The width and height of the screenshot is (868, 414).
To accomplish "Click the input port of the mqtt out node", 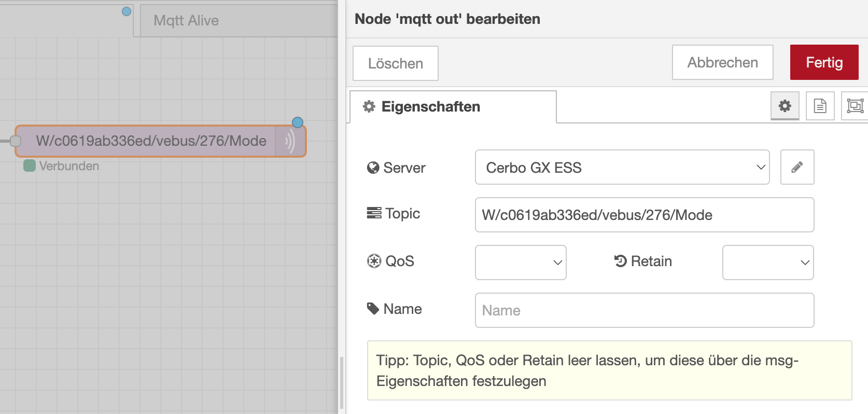I will (x=16, y=141).
